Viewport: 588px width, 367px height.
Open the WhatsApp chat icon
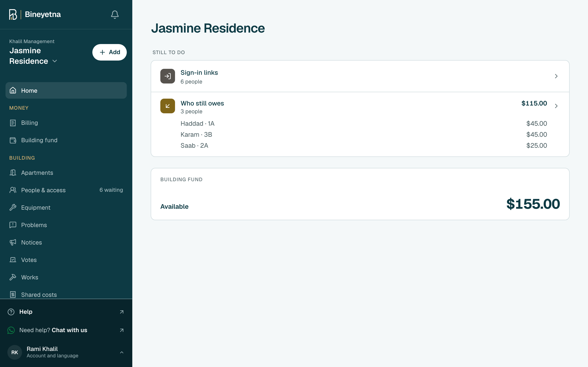tap(11, 330)
